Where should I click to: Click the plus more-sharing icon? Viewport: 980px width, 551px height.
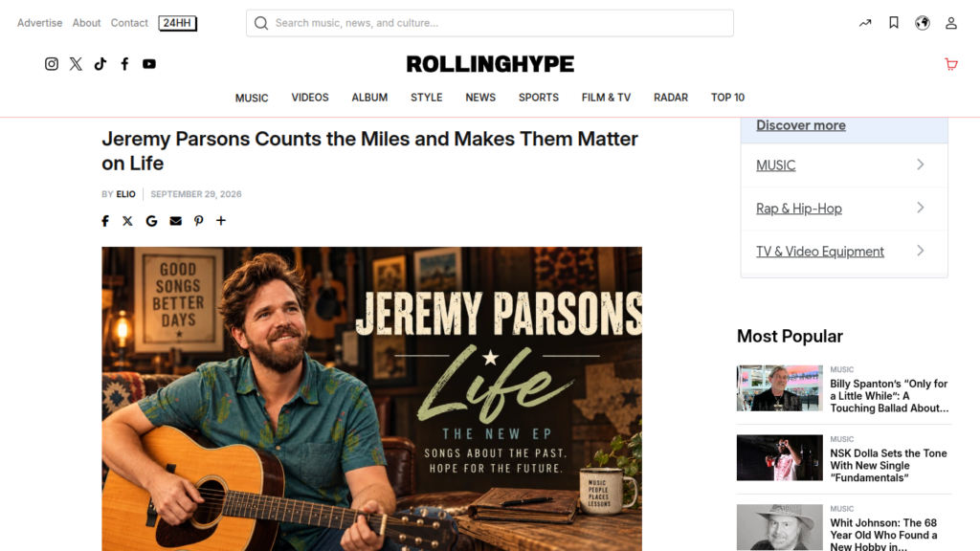tap(221, 221)
